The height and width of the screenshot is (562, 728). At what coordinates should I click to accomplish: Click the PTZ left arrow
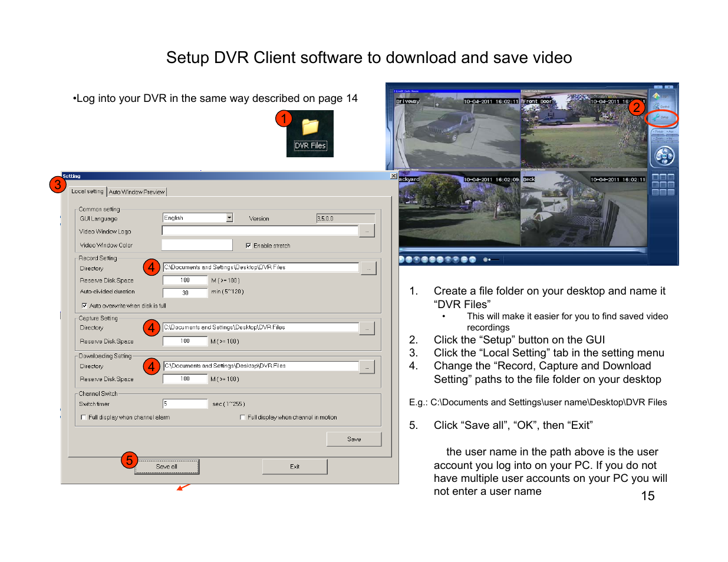click(658, 156)
